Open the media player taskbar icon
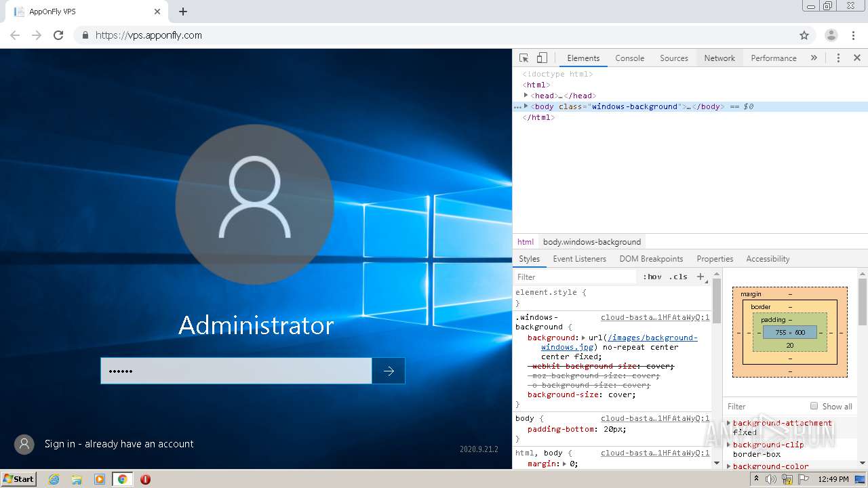 (100, 479)
